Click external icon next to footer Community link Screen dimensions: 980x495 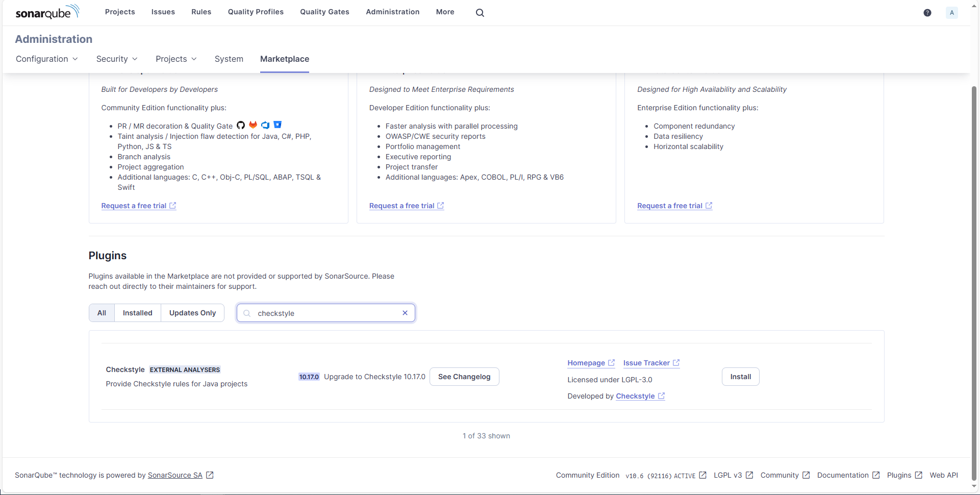(806, 475)
